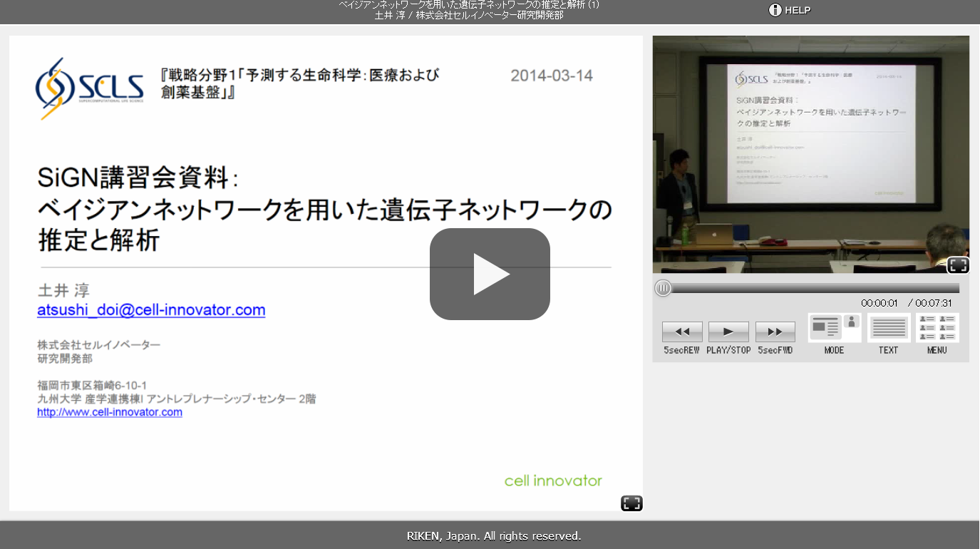
Task: Rewind using the 5secREW button
Action: (682, 332)
